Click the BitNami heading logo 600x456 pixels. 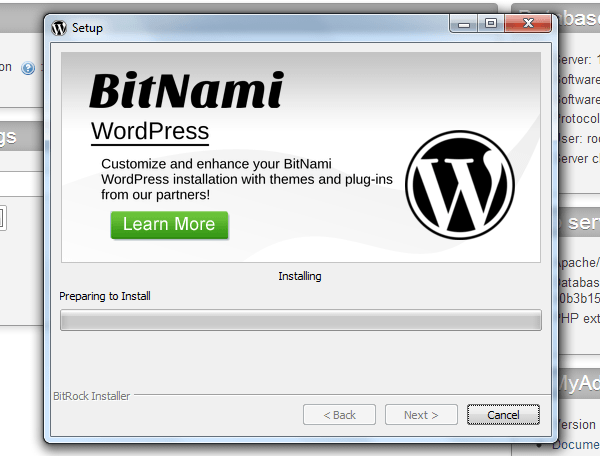(x=187, y=90)
